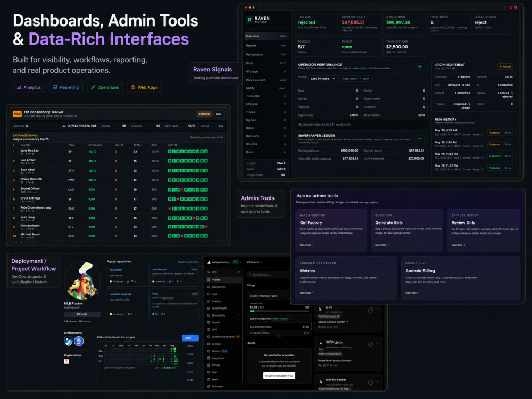
Task: Open tool link on Review Girls card
Action: [459, 245]
